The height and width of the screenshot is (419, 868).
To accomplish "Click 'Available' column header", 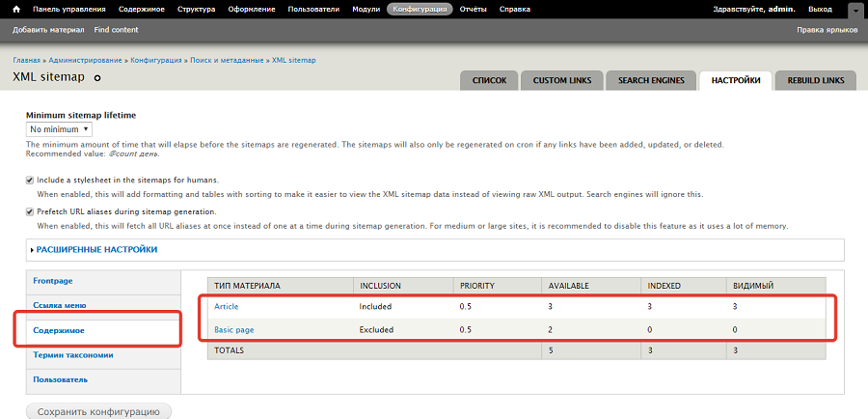I will [568, 286].
